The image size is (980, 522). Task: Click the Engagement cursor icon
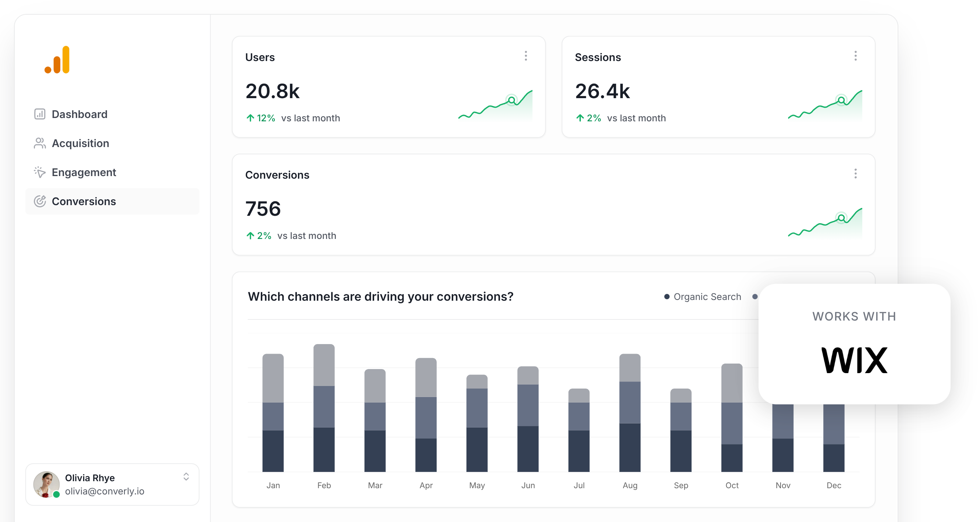pos(40,172)
